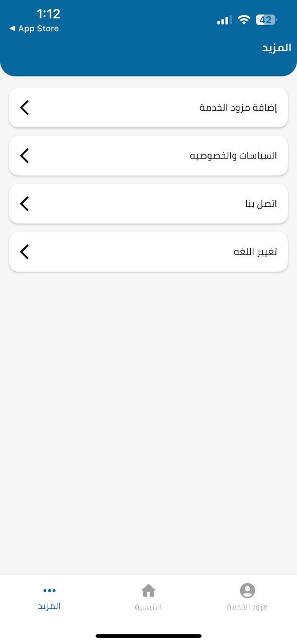
Task: Expand the chevron on إضافة مزود الخدمة row
Action: (x=25, y=108)
